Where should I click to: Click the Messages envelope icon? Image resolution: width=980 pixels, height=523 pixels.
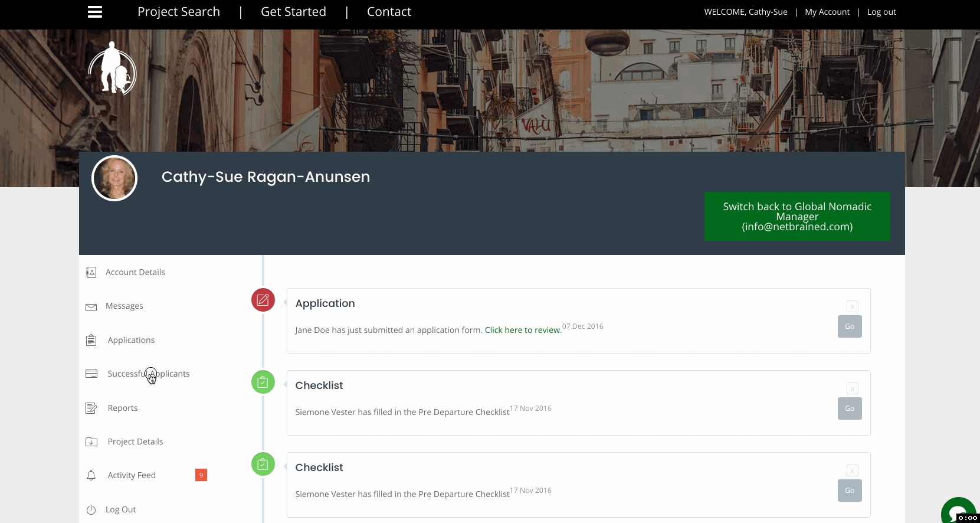click(91, 307)
